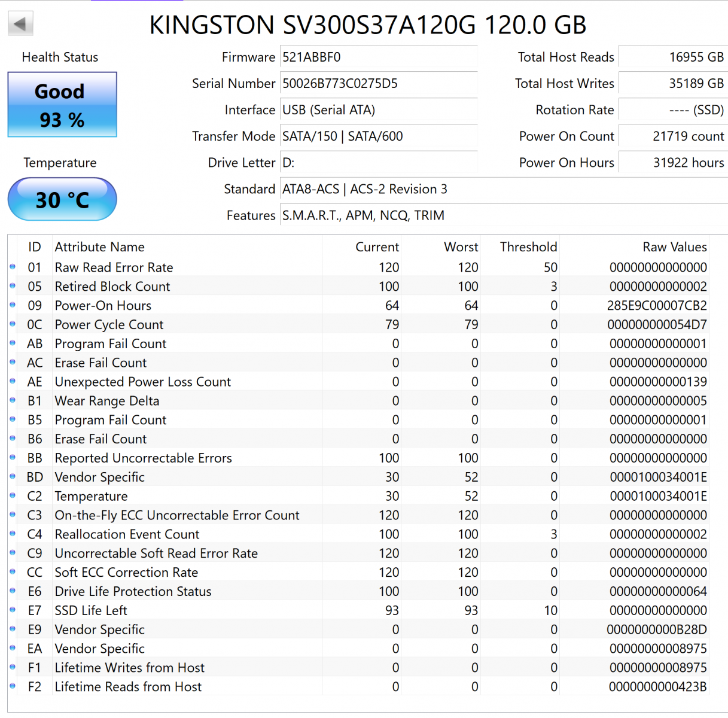Click the status dot for Retired Block Count

[x=13, y=286]
